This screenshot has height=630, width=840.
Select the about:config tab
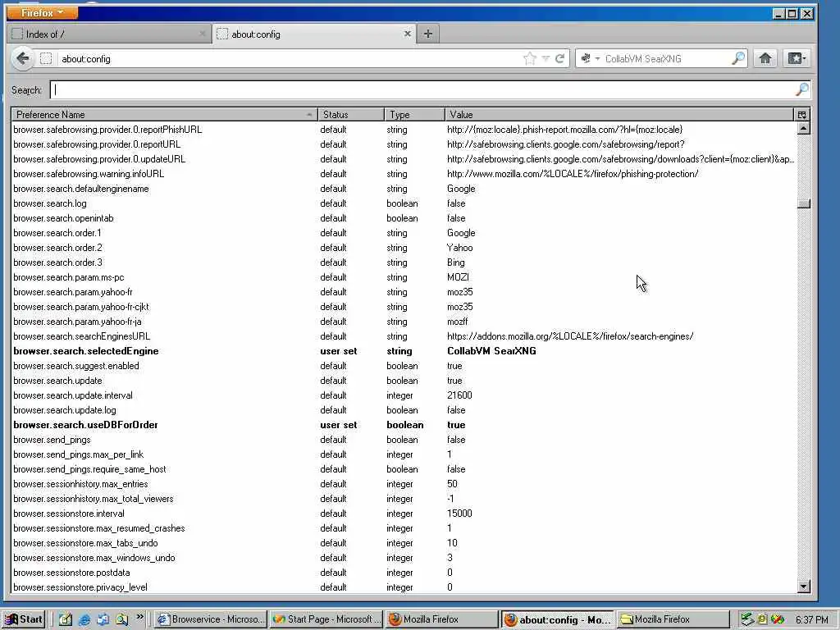314,34
